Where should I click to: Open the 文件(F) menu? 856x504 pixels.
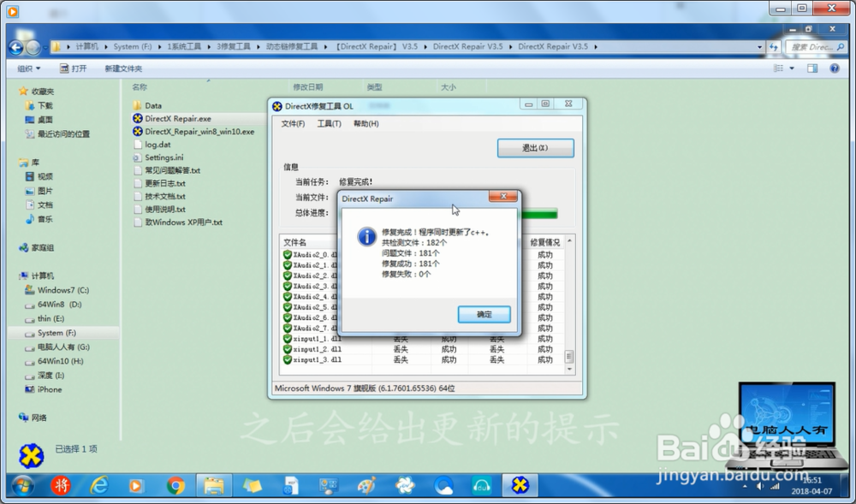coord(293,124)
